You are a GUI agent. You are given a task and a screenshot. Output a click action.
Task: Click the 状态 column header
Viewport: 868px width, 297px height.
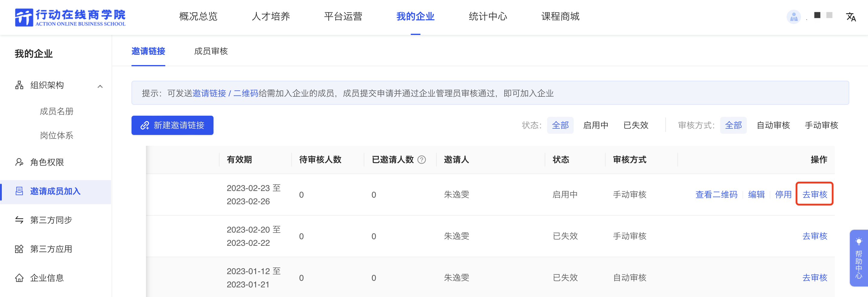(561, 159)
